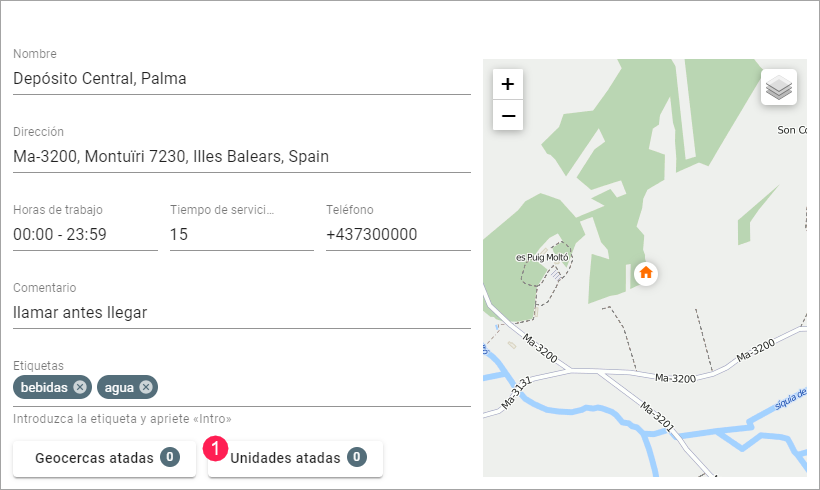Image resolution: width=820 pixels, height=490 pixels.
Task: Select the 'agua' tag chip
Action: [118, 387]
